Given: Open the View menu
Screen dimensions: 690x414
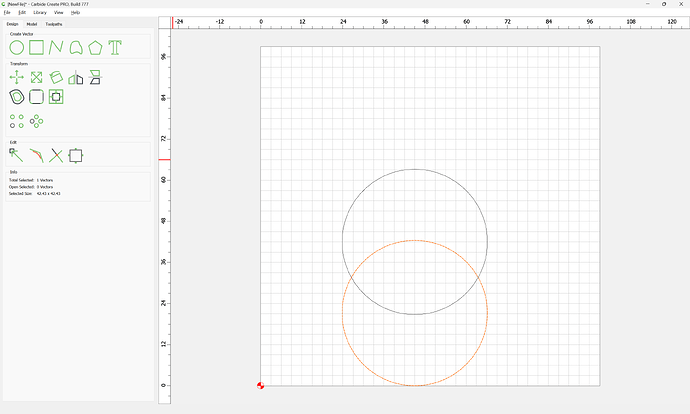Looking at the screenshot, I should [59, 13].
